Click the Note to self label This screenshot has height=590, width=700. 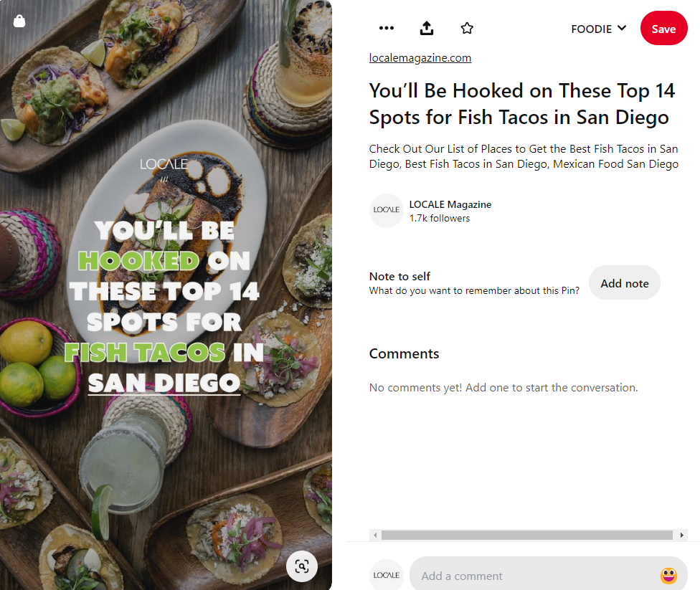tap(399, 276)
